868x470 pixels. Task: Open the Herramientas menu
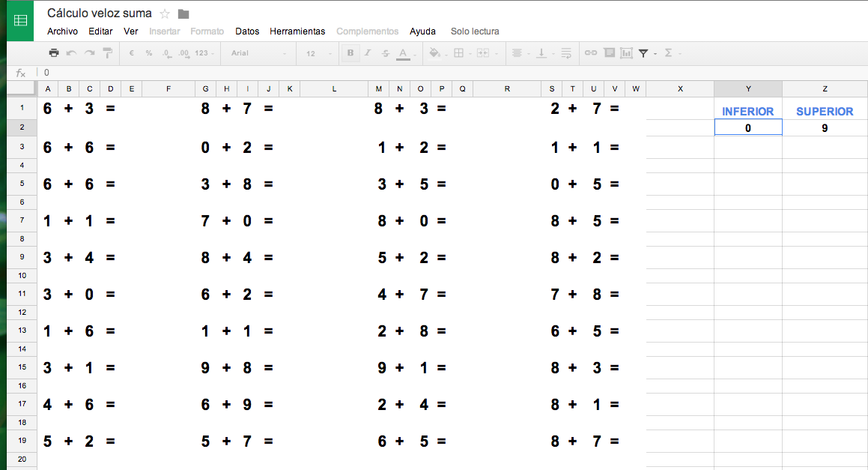tap(297, 31)
